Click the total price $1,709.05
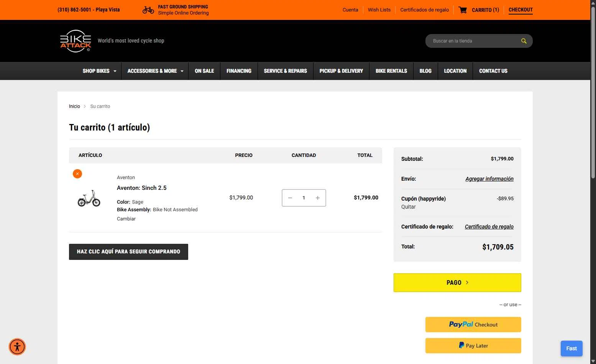The image size is (596, 364). [498, 247]
